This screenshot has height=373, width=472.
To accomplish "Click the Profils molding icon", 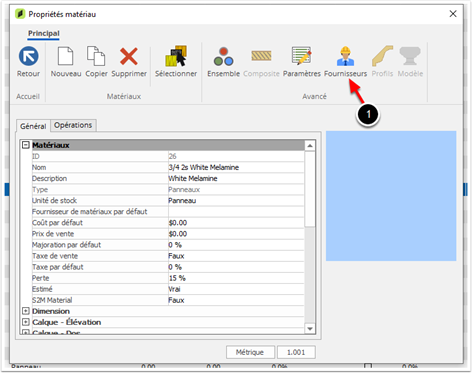I will point(382,56).
